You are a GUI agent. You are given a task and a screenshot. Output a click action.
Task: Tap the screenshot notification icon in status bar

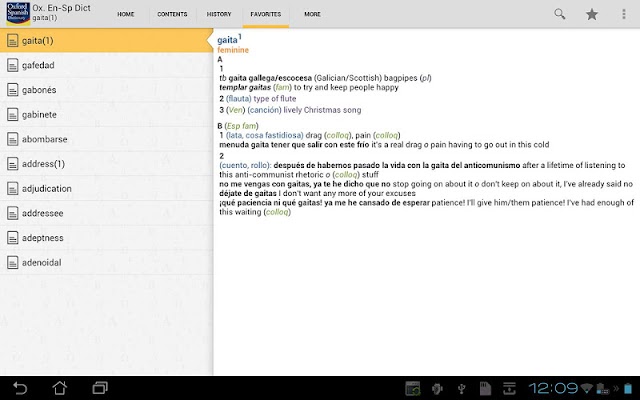pyautogui.click(x=413, y=388)
